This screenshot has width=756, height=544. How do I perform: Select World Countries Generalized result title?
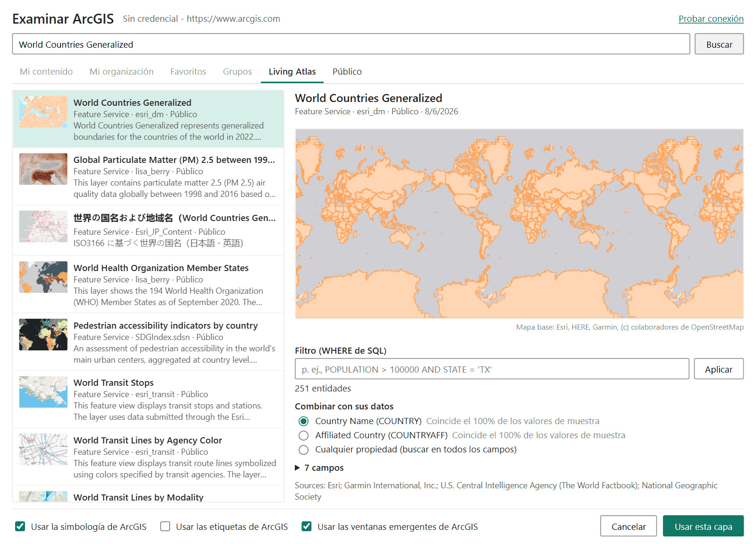coord(132,102)
